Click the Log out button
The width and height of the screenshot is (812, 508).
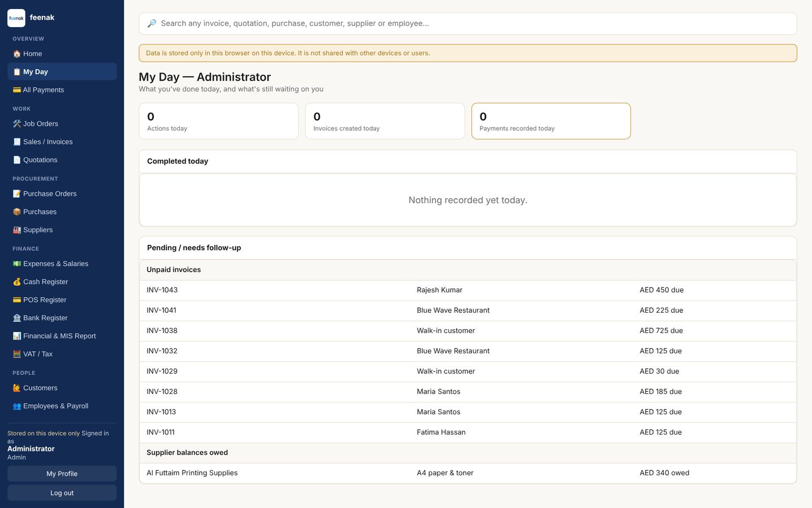62,493
